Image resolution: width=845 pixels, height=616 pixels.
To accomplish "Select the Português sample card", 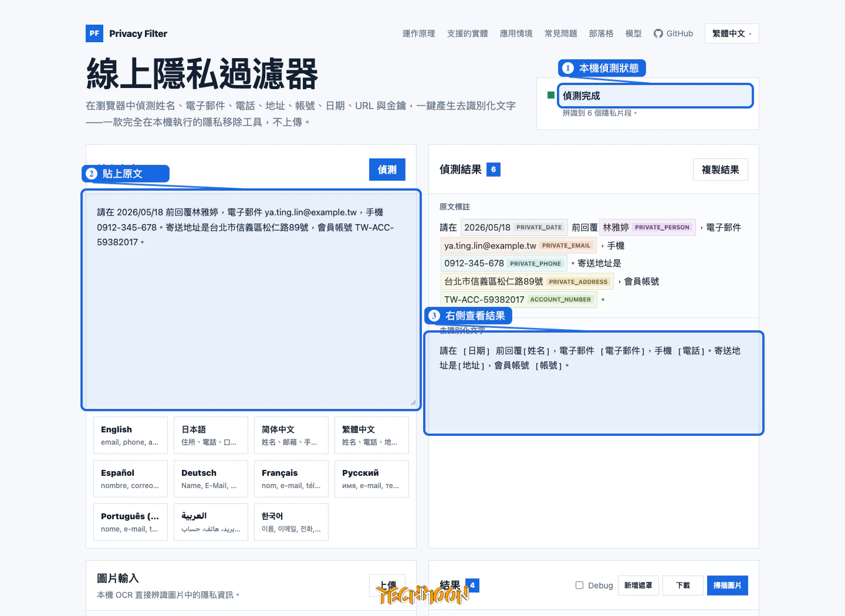I will tap(130, 522).
